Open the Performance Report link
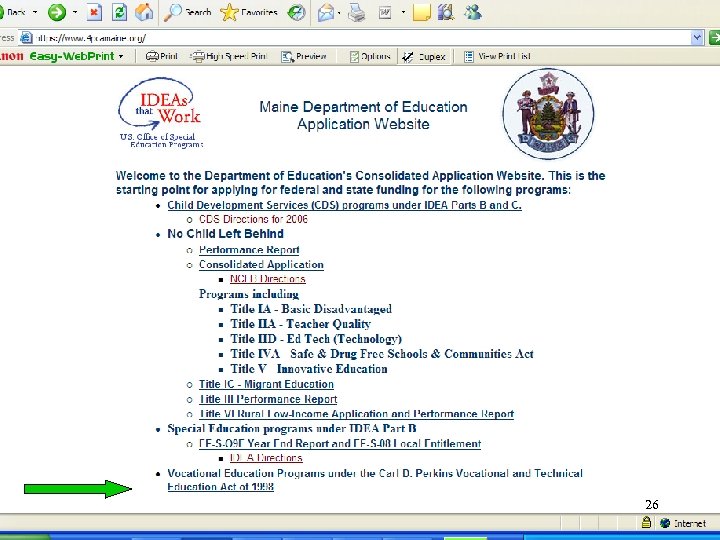 click(x=249, y=250)
